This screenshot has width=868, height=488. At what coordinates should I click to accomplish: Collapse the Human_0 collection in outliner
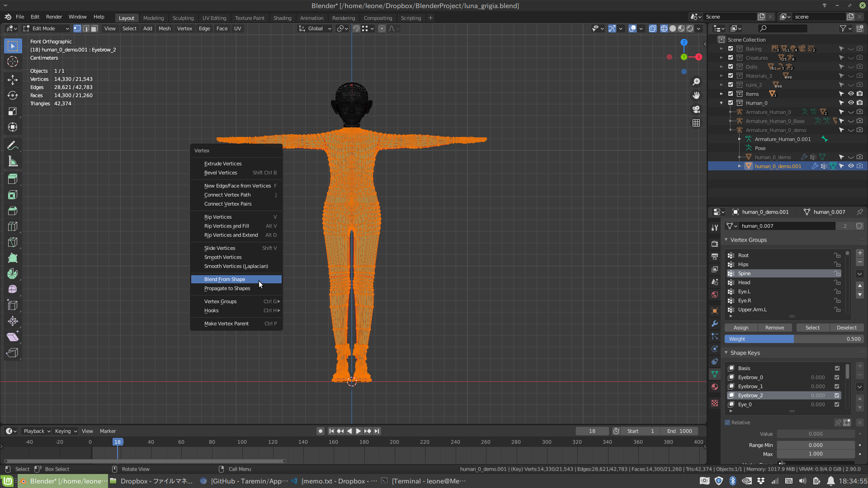point(722,103)
